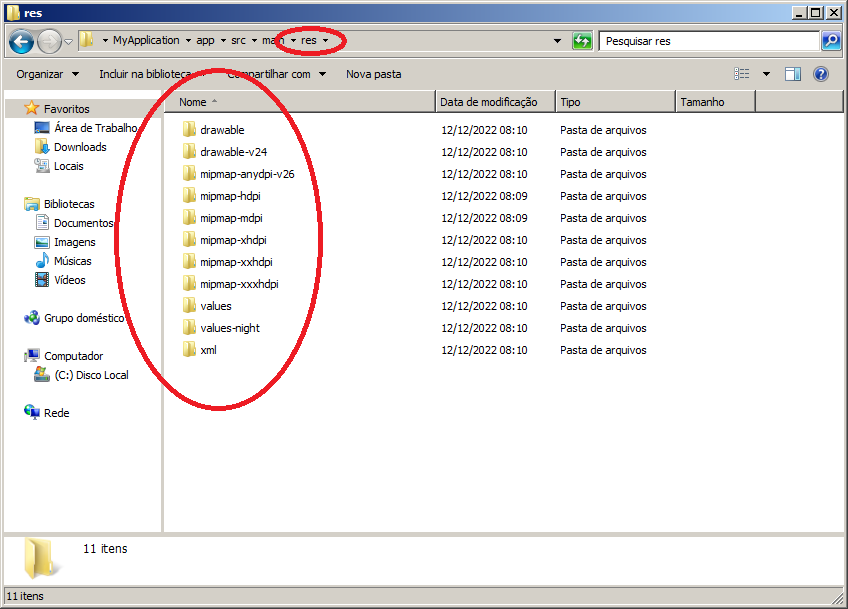848x609 pixels.
Task: Click the Nova pasta button
Action: [373, 74]
